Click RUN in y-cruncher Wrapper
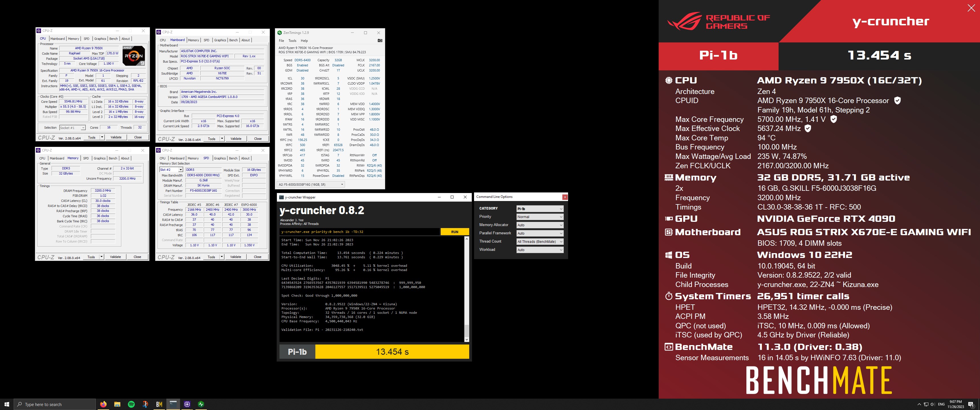The image size is (980, 410). pos(455,232)
